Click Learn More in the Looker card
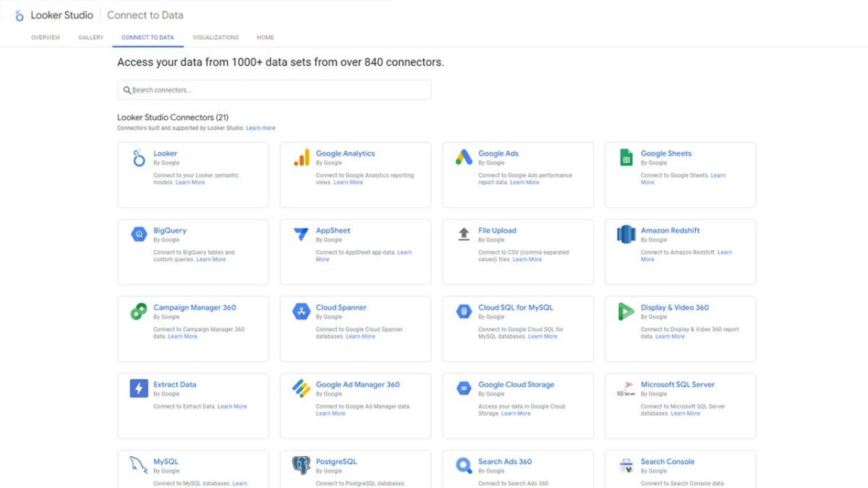The width and height of the screenshot is (868, 488). [x=190, y=182]
